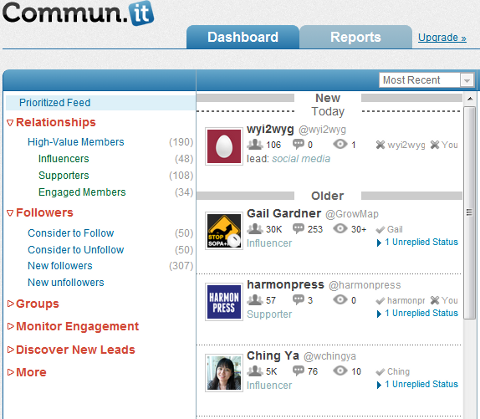Click followers icon on harmonpress row

point(255,300)
